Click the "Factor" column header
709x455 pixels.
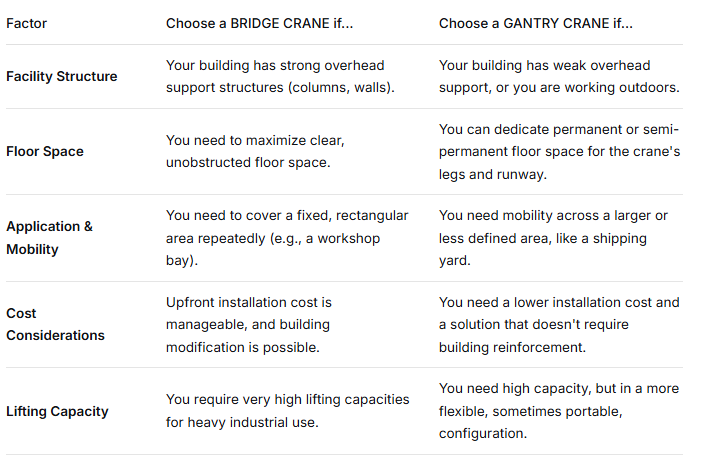click(x=26, y=22)
